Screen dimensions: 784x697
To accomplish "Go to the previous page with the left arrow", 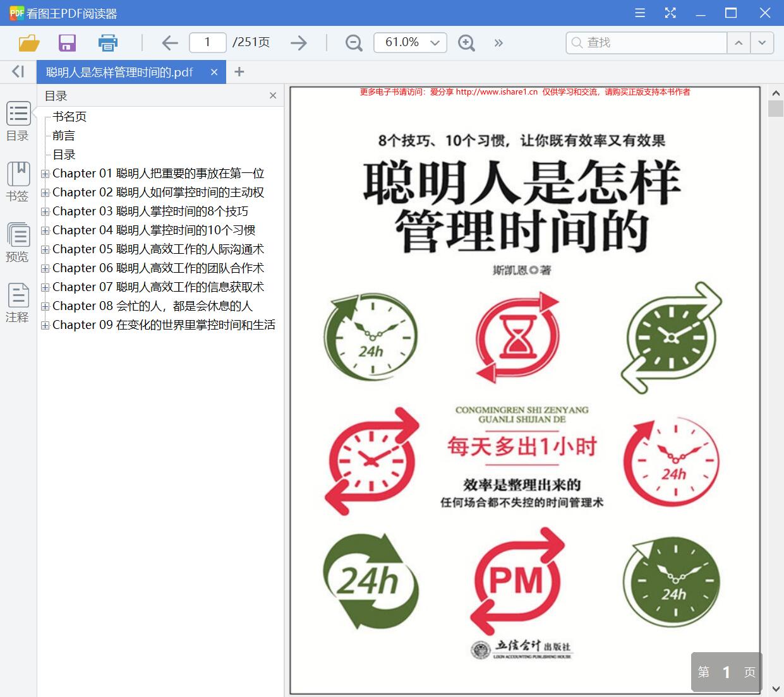I will pos(170,43).
